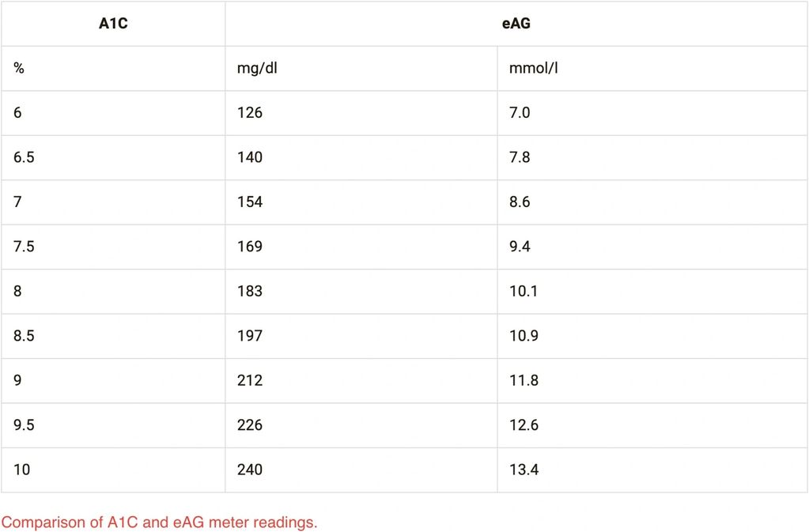Select the 11.8 mmol/l cell
This screenshot has width=809, height=532.
click(524, 380)
